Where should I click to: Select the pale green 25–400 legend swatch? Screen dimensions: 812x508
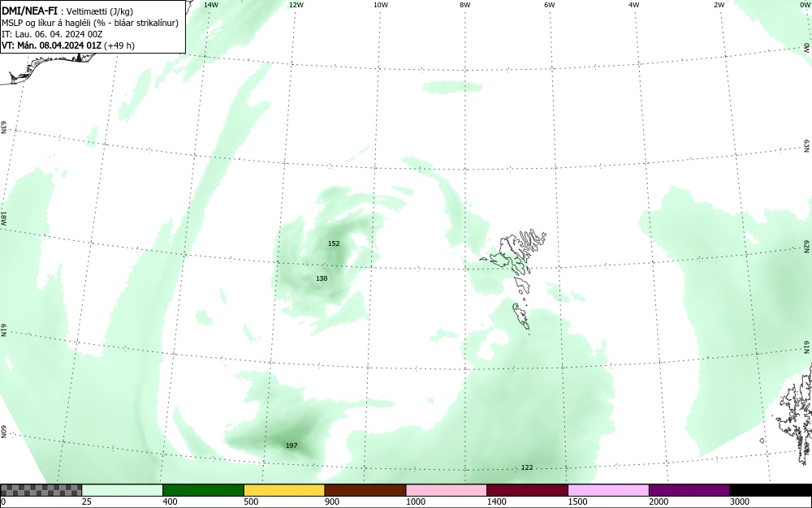(123, 490)
